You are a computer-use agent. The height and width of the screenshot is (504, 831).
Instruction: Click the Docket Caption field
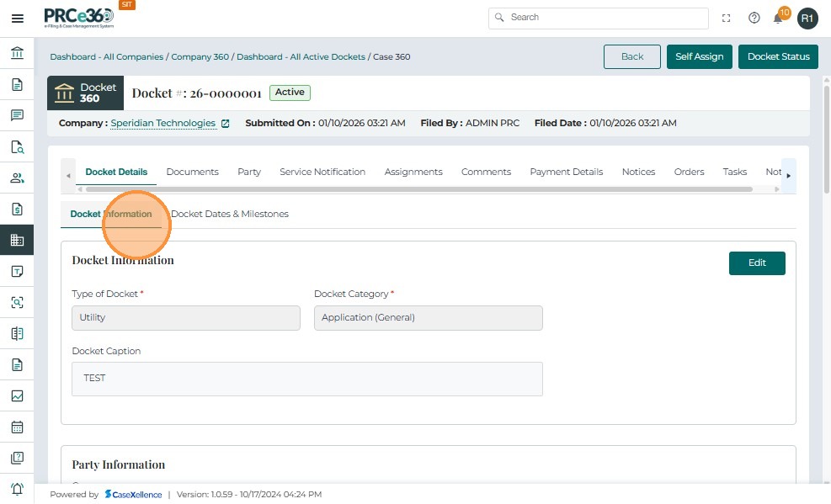307,379
